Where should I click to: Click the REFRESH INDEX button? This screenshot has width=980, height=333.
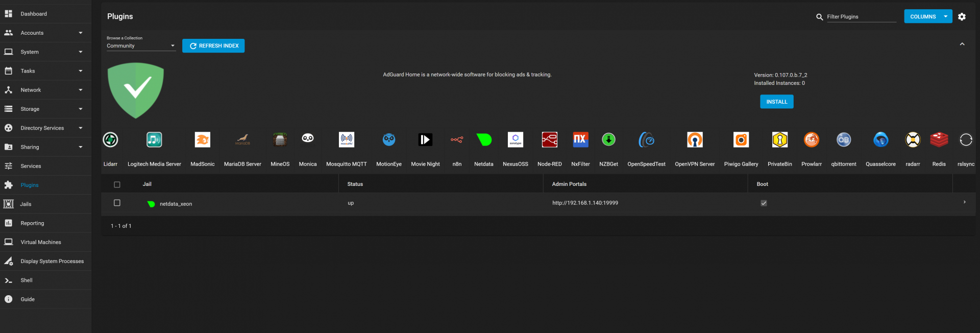coord(213,46)
